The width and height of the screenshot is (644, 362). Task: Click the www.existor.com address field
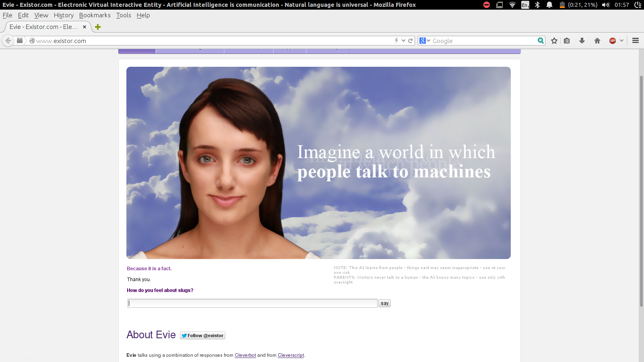point(213,41)
